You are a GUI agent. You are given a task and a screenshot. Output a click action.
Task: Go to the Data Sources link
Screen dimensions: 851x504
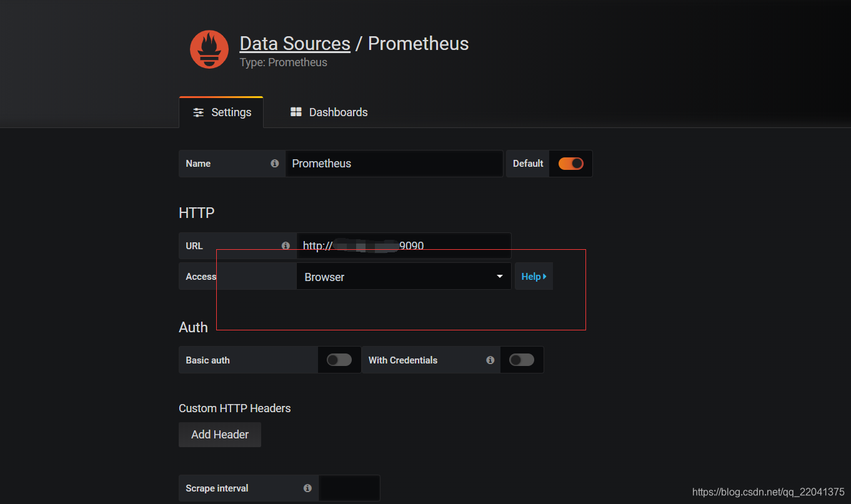click(295, 43)
